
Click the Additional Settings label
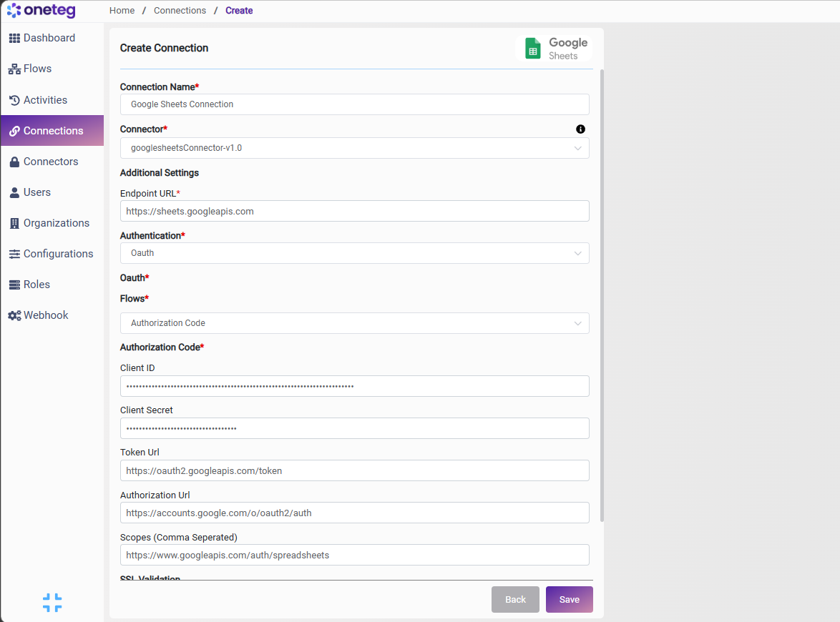[159, 173]
